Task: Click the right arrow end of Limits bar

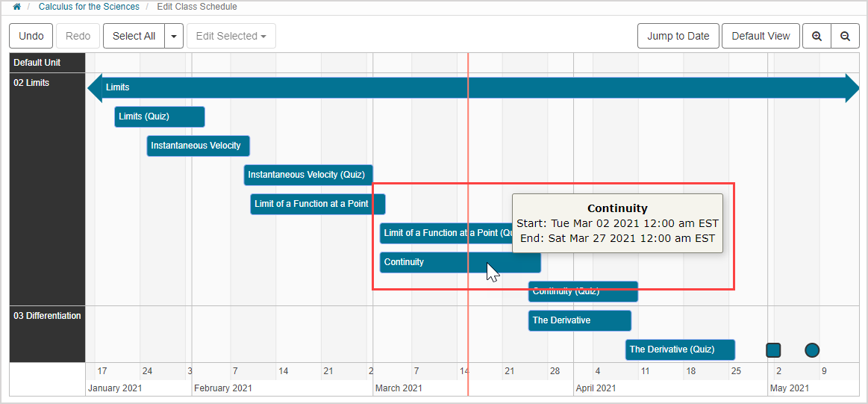Action: [852, 87]
